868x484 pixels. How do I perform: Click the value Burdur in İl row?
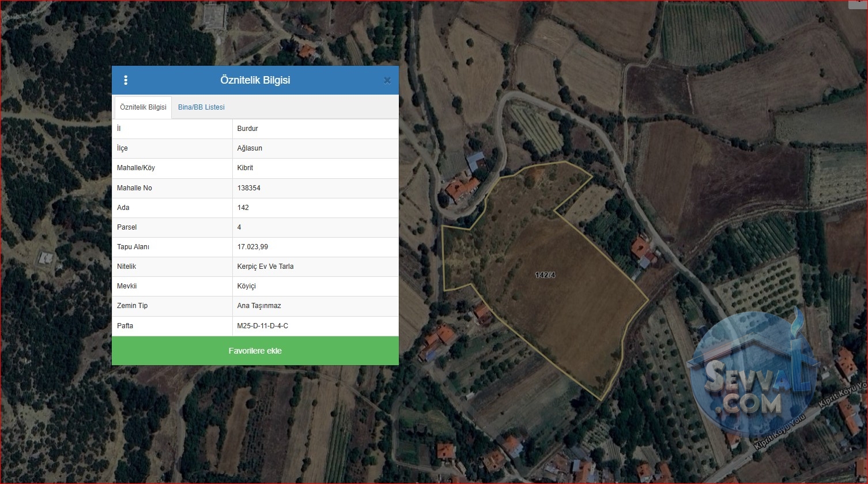click(248, 129)
